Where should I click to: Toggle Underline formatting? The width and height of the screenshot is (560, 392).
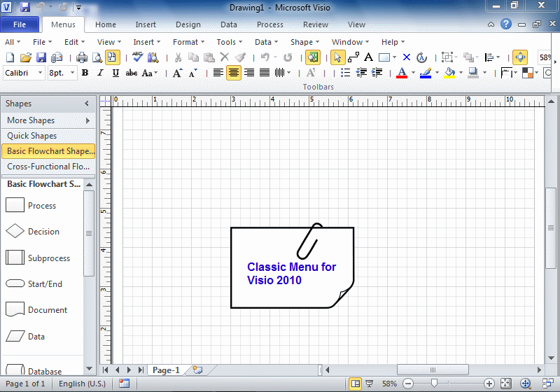coord(115,73)
